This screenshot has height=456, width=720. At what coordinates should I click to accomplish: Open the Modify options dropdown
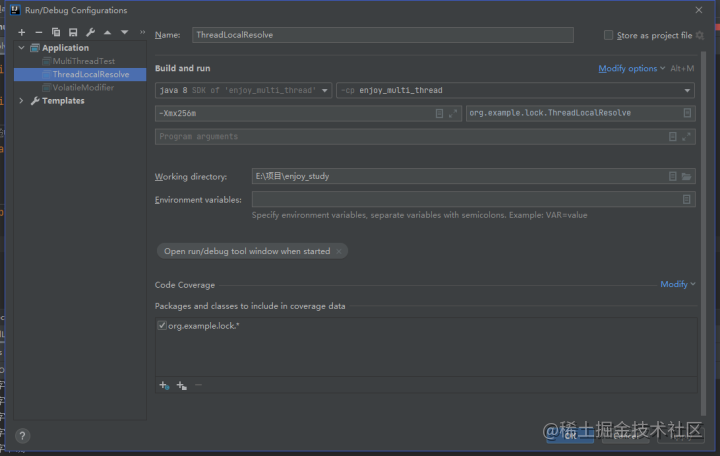pos(631,68)
